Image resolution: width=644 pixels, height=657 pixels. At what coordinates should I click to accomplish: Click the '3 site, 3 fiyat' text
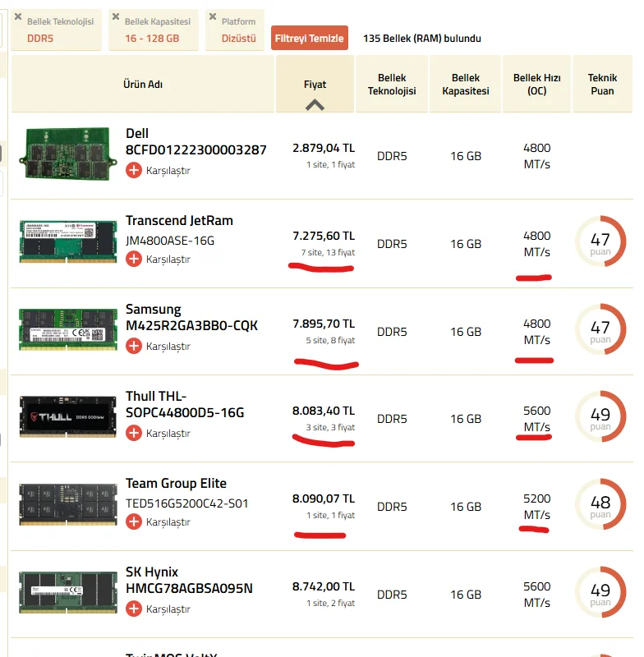click(330, 427)
